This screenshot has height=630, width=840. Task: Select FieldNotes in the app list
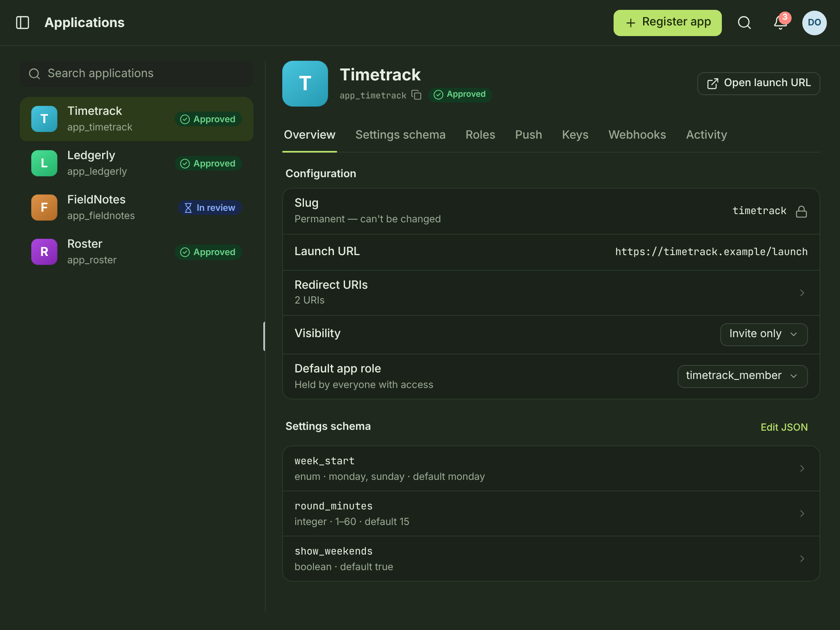coord(136,208)
